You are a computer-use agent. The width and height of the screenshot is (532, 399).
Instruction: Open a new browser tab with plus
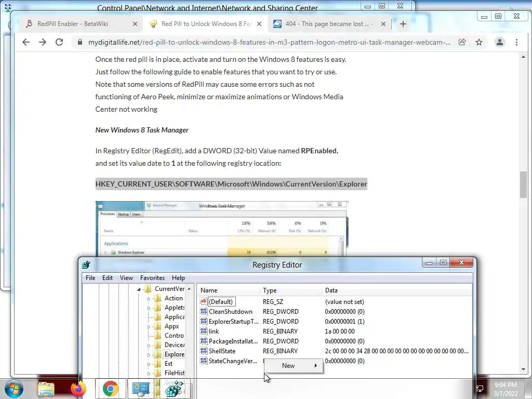coord(403,24)
